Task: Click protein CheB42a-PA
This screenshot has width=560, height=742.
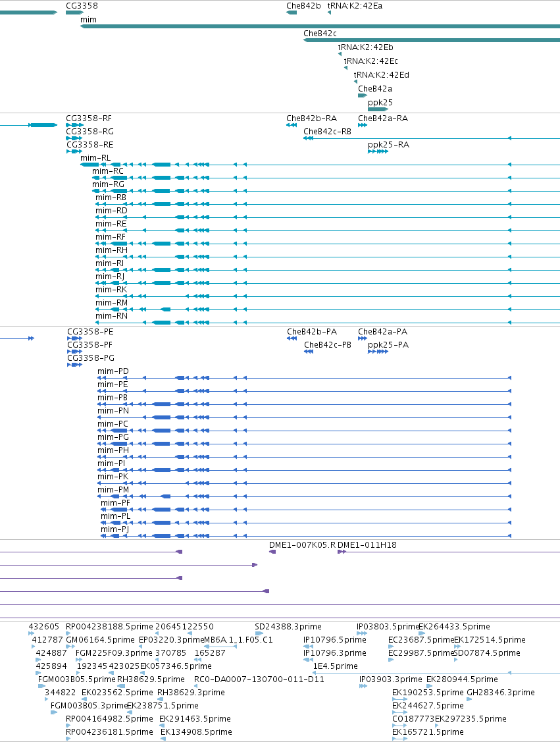Action: pos(382,332)
